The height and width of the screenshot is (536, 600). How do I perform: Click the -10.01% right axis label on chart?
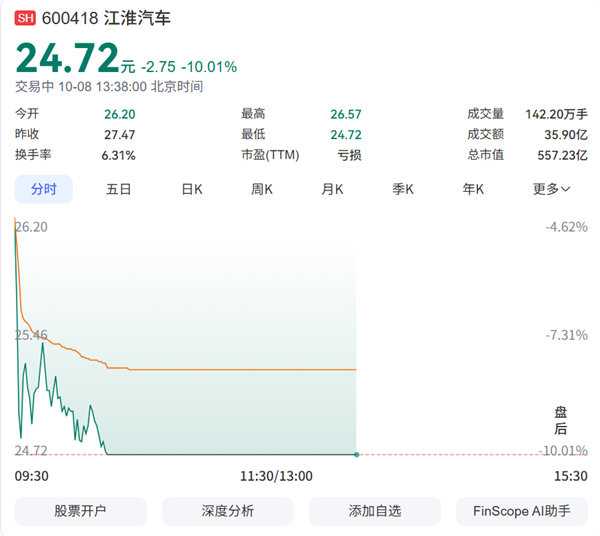point(563,451)
